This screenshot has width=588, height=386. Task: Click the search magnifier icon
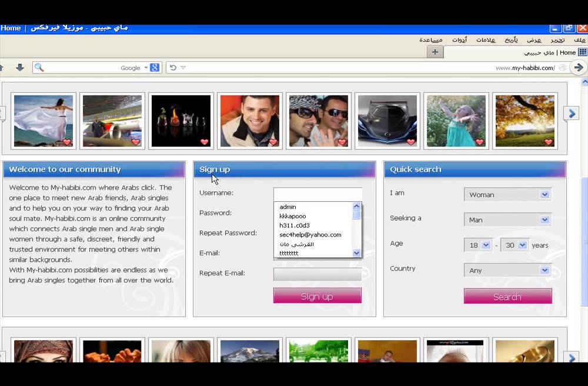pyautogui.click(x=39, y=68)
